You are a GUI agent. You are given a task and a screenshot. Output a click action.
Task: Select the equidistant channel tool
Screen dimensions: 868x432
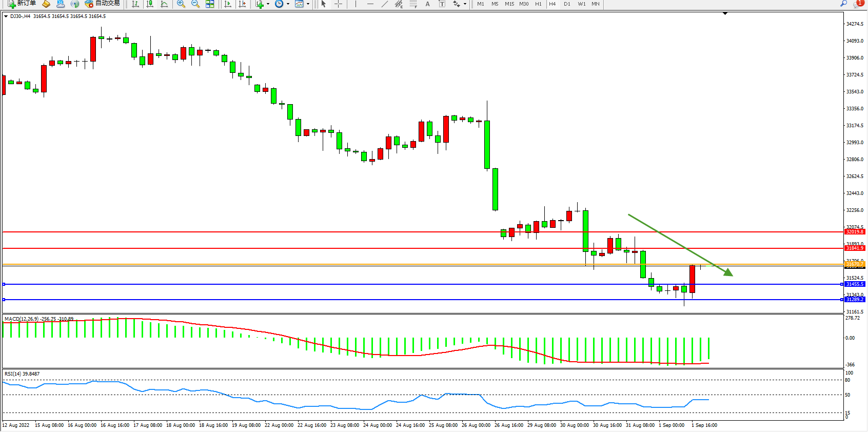399,4
